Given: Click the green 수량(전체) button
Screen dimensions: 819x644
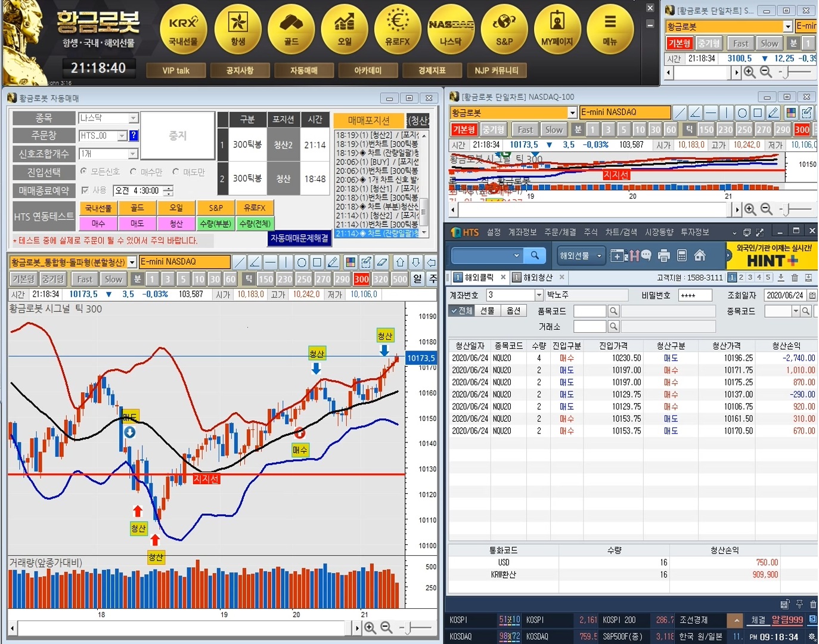Looking at the screenshot, I should tap(255, 224).
